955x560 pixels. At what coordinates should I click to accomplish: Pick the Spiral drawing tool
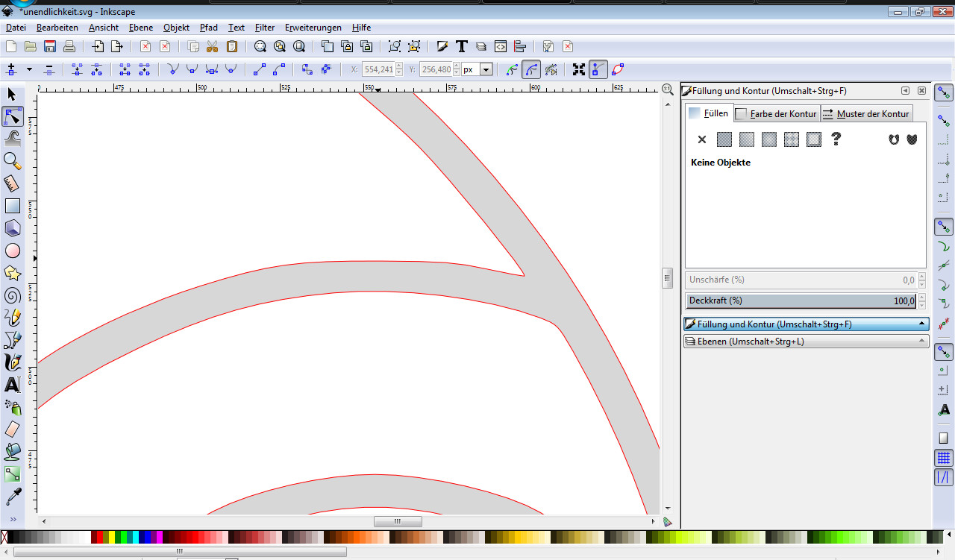coord(12,295)
